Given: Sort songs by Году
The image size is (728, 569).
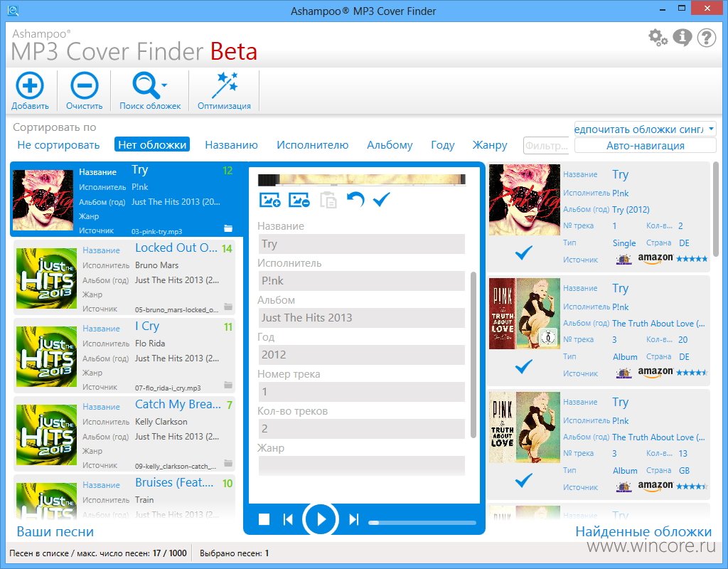Looking at the screenshot, I should 442,145.
